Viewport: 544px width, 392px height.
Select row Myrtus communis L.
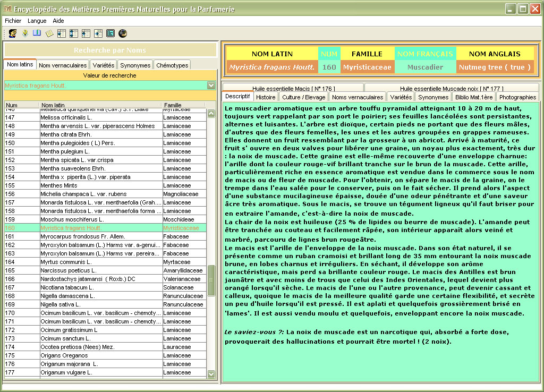106,262
